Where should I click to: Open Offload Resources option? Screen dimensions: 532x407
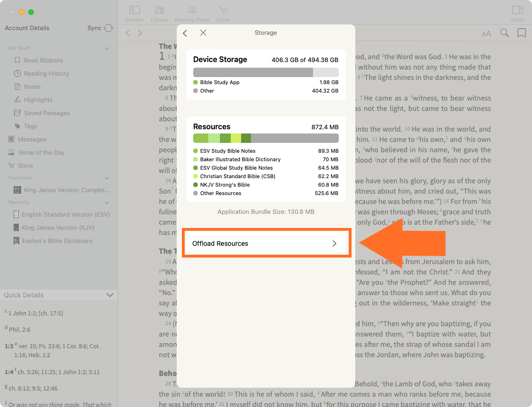[266, 243]
